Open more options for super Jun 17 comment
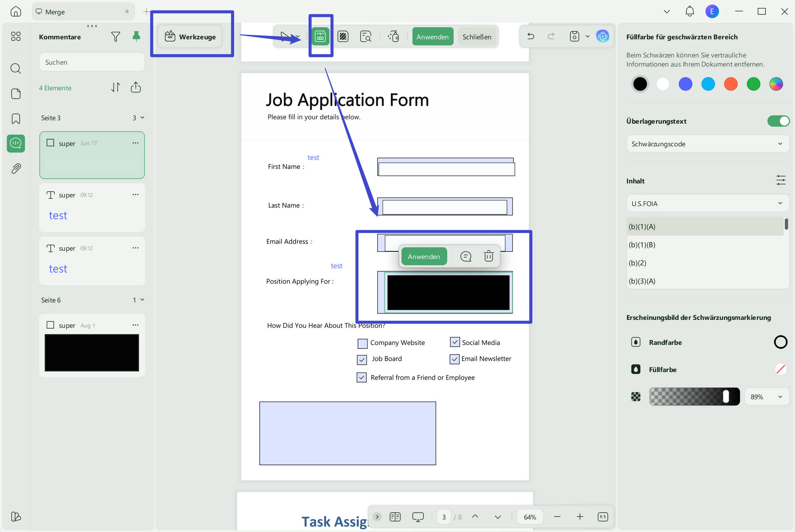The width and height of the screenshot is (795, 532). [x=135, y=143]
